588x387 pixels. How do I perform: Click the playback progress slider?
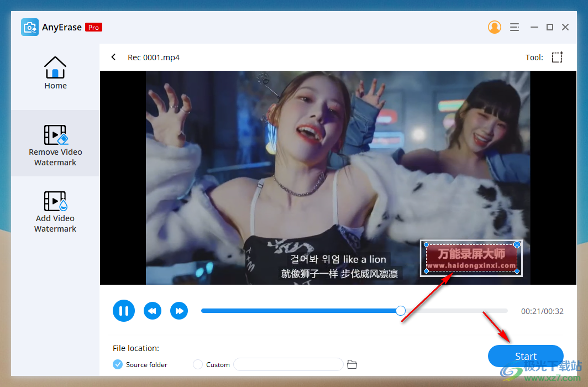point(400,311)
